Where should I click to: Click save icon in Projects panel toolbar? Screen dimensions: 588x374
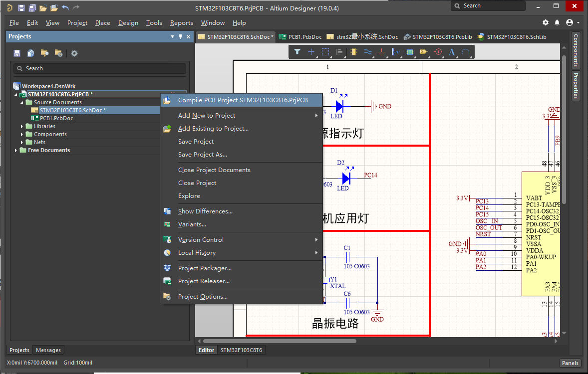pyautogui.click(x=17, y=53)
